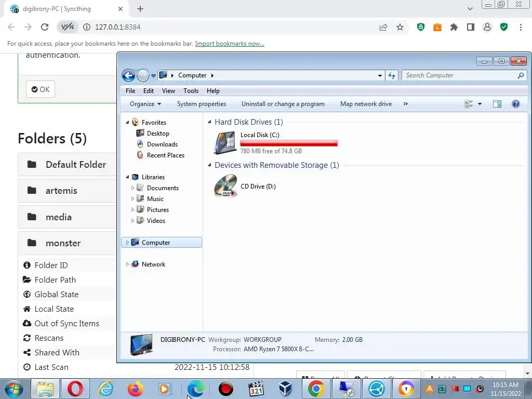The height and width of the screenshot is (399, 532).
Task: Open the Tools menu
Action: pos(191,91)
